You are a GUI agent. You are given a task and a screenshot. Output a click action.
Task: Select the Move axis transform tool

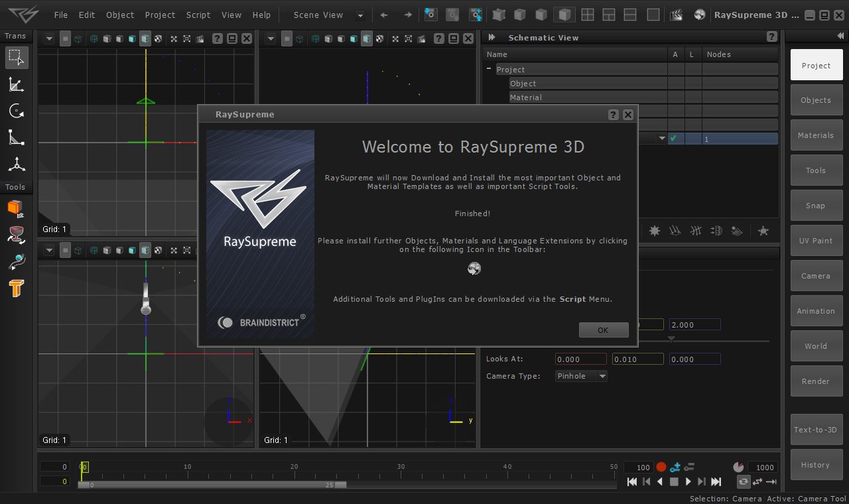[17, 164]
